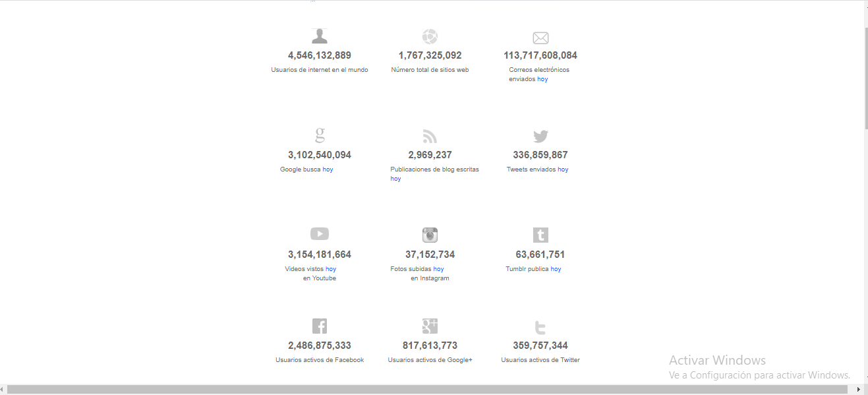Open the 'hoy' link beside Tumblr publica
The width and height of the screenshot is (868, 395).
[x=556, y=269]
